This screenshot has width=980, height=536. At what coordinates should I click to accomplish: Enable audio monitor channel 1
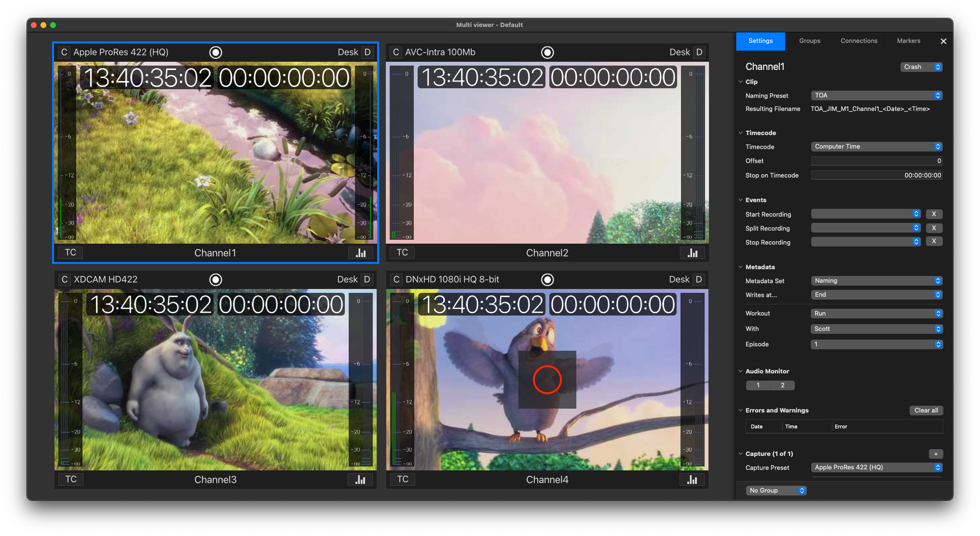758,385
